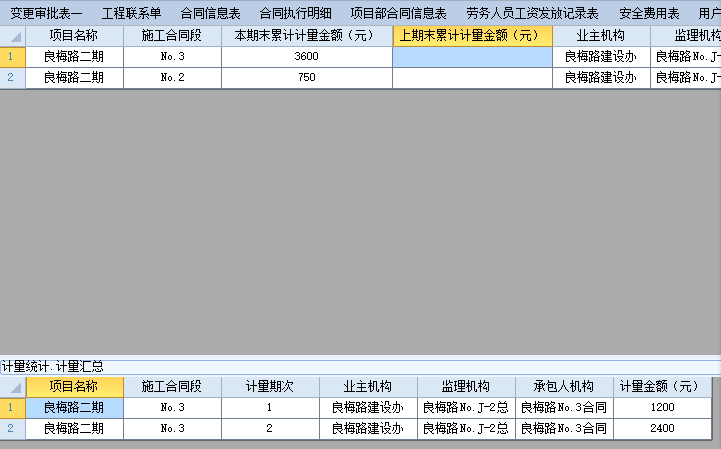Select the 计量期次 column header
The height and width of the screenshot is (449, 721).
point(269,387)
